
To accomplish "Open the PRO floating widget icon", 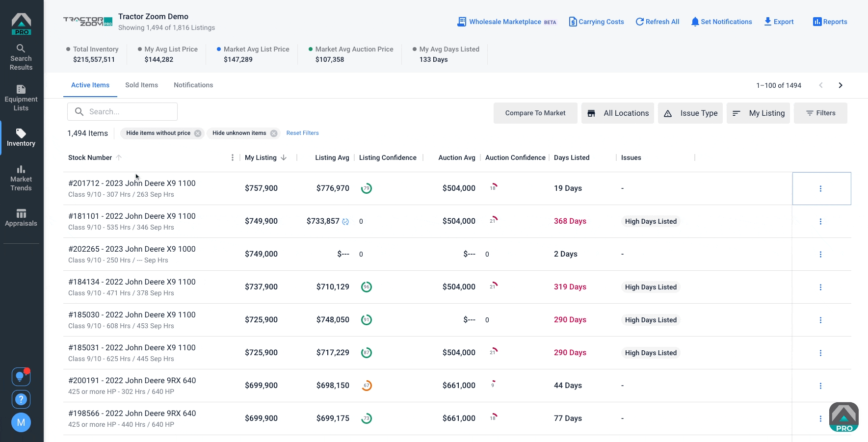I will pos(844,417).
